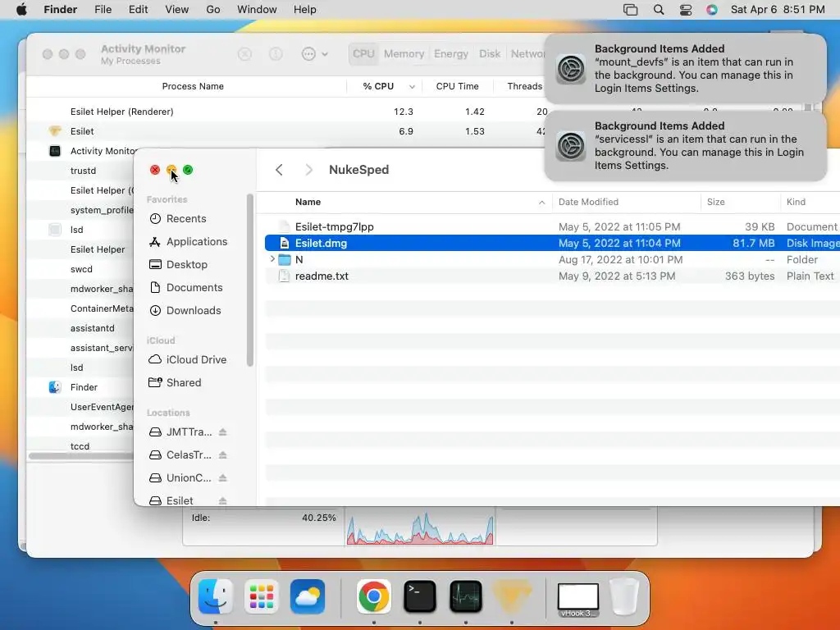
Task: Click Activity Monitor horizontal scrollbar
Action: click(80, 456)
